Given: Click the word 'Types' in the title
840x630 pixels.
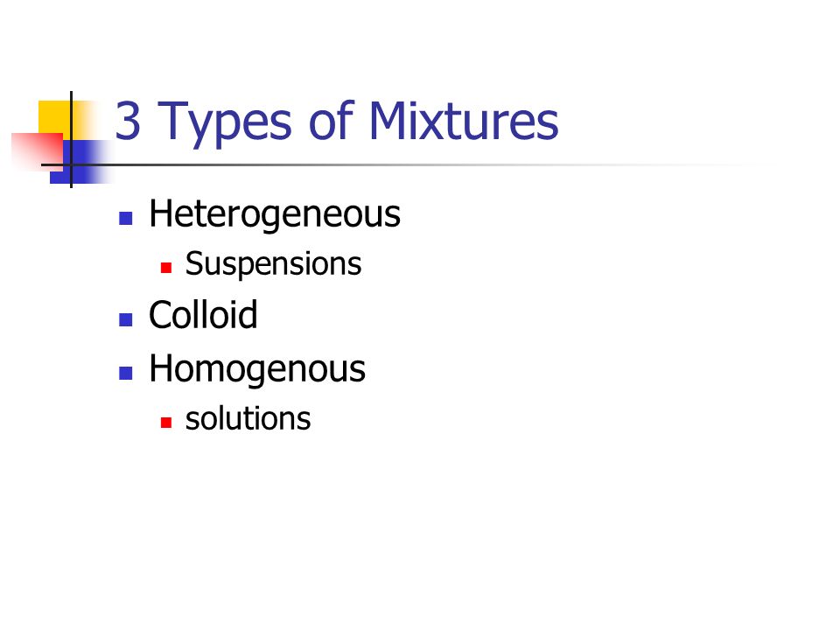Looking at the screenshot, I should point(225,124).
